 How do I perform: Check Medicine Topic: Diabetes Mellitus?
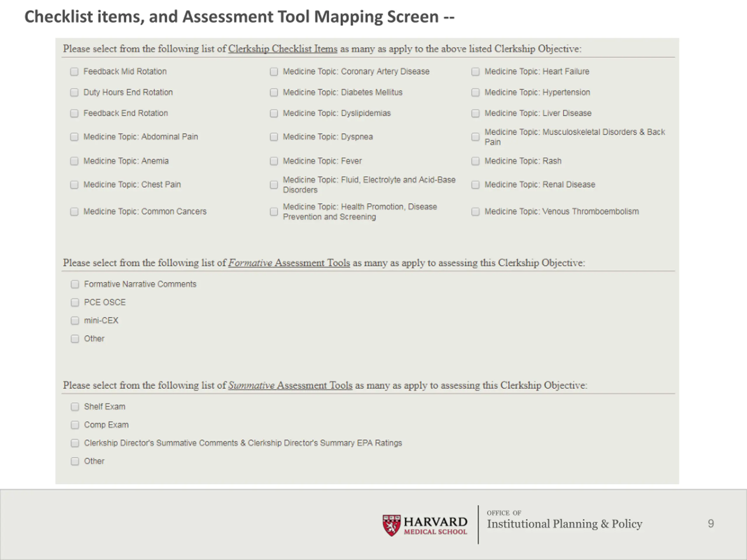pyautogui.click(x=274, y=92)
